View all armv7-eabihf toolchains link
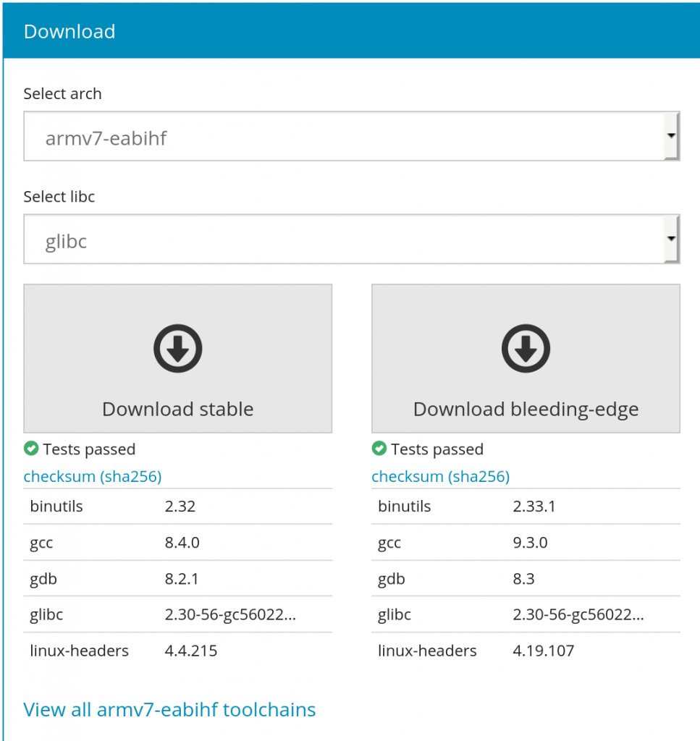 pyautogui.click(x=169, y=710)
